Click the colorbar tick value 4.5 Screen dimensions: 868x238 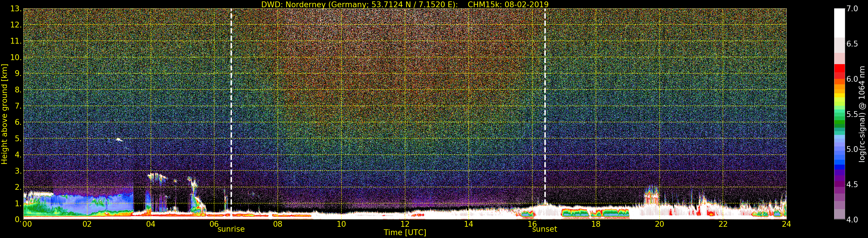click(852, 185)
